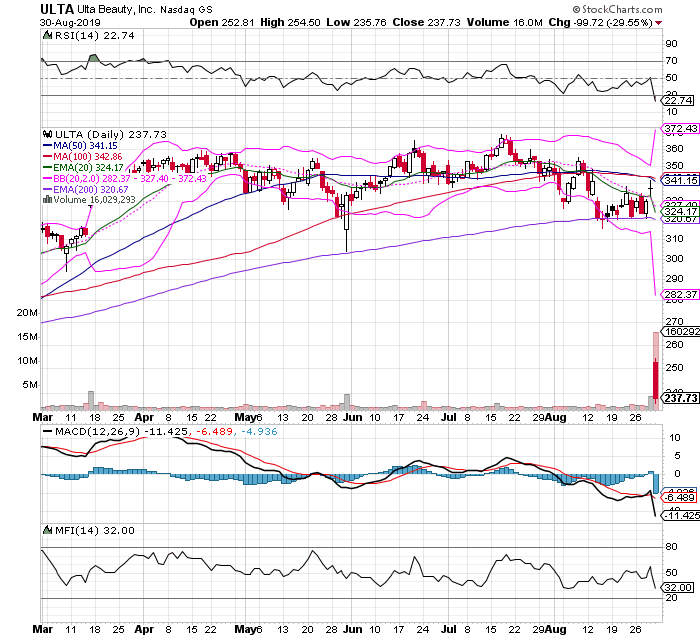Click the MFI(14) indicator icon
The height and width of the screenshot is (639, 700).
click(47, 530)
